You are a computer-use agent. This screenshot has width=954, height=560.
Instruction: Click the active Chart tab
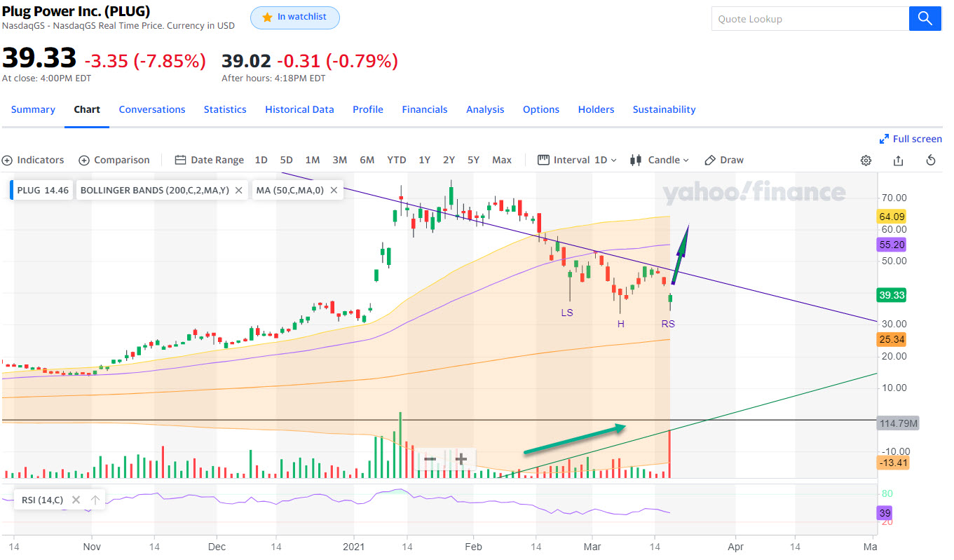(x=87, y=109)
